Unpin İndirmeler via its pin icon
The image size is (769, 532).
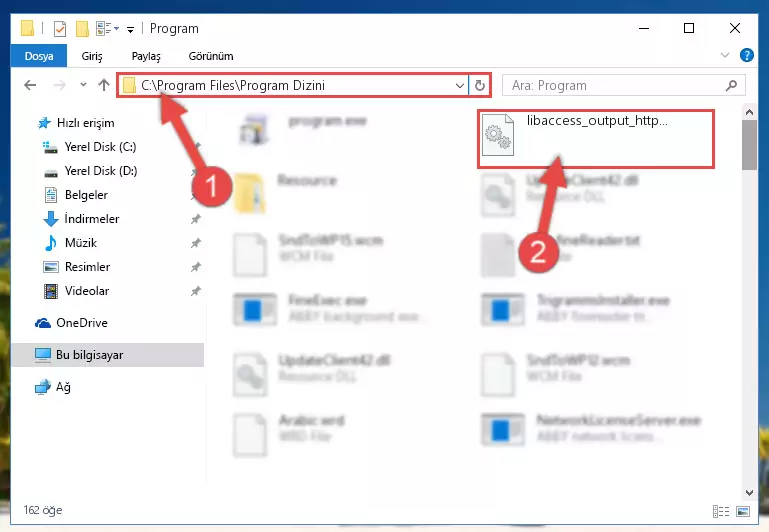point(196,219)
